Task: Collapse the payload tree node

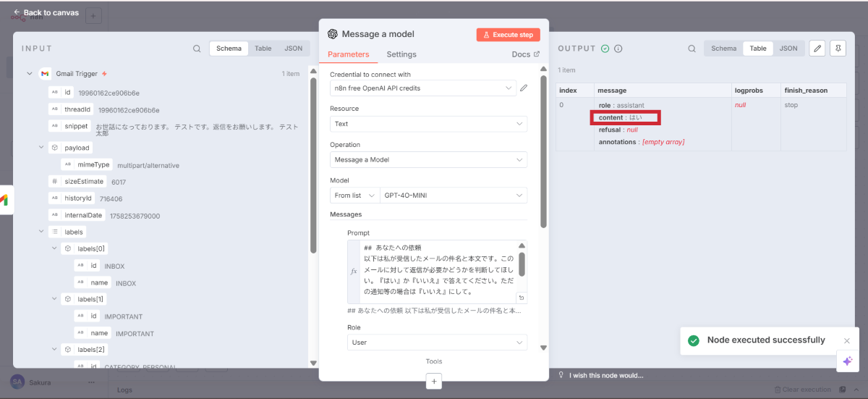Action: [x=41, y=148]
